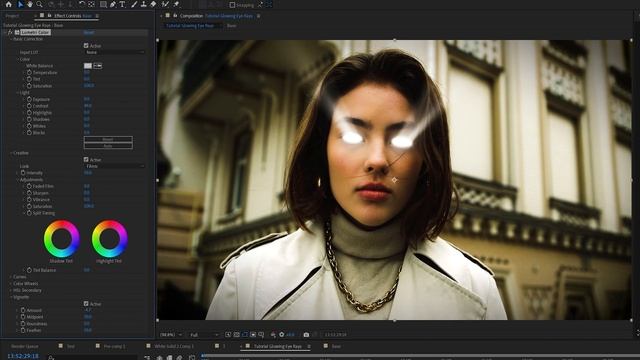Select the Type text tool
This screenshot has height=360, width=640.
(122, 4)
